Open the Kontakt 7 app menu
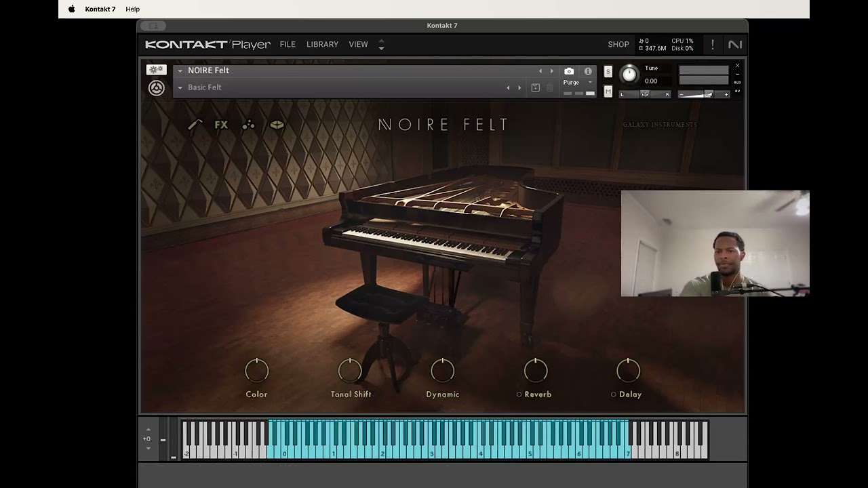Screen dimensions: 868x488 100,9
